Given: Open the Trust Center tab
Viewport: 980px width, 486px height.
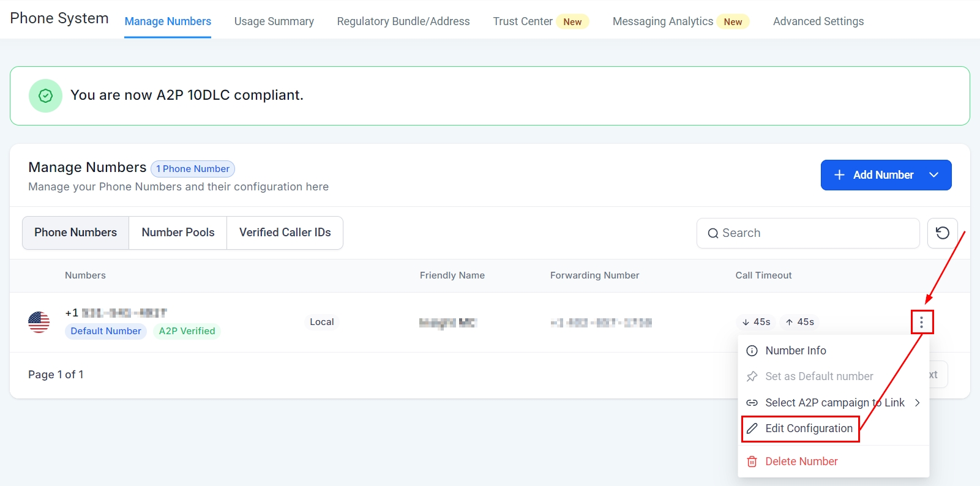Looking at the screenshot, I should 523,21.
